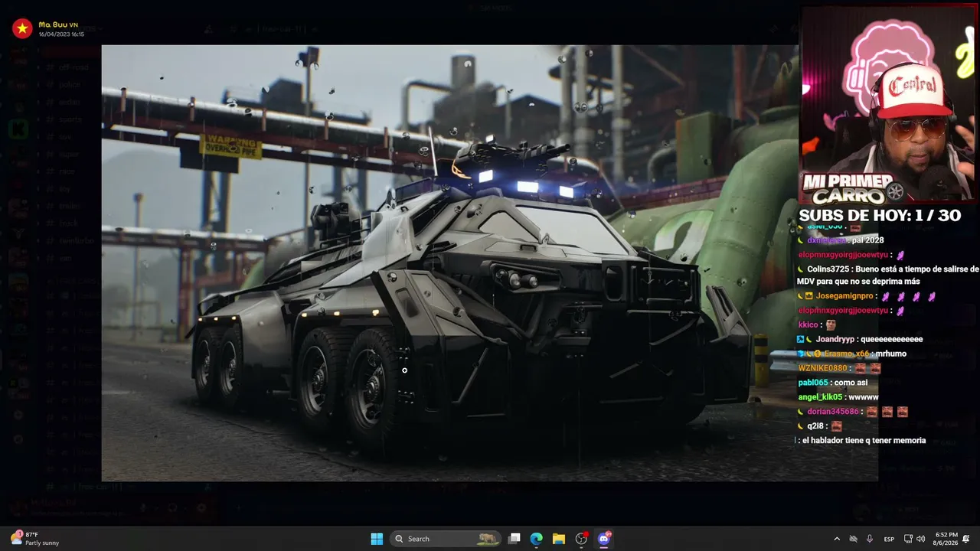
Task: Open the clock showing 6:52 PM
Action: (946, 539)
